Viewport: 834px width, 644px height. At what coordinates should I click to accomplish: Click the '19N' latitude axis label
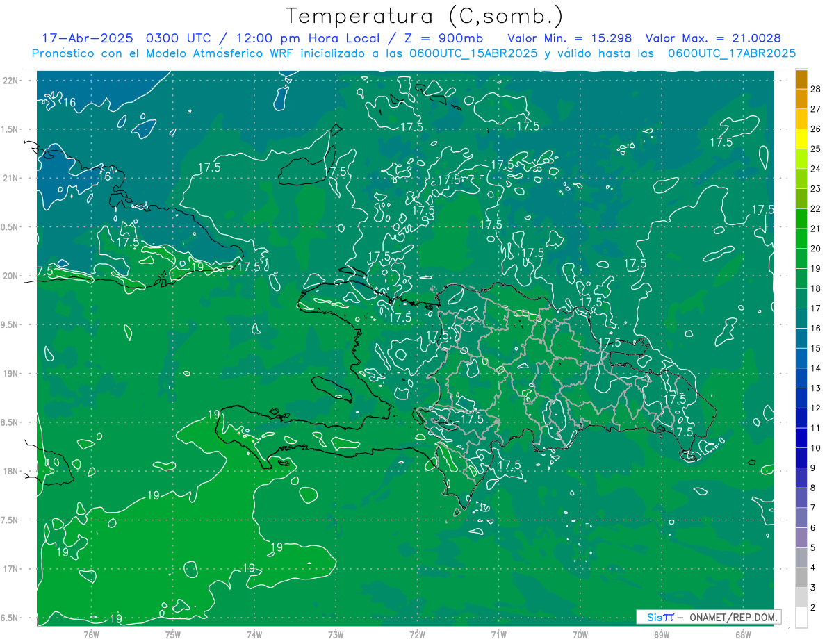10,374
